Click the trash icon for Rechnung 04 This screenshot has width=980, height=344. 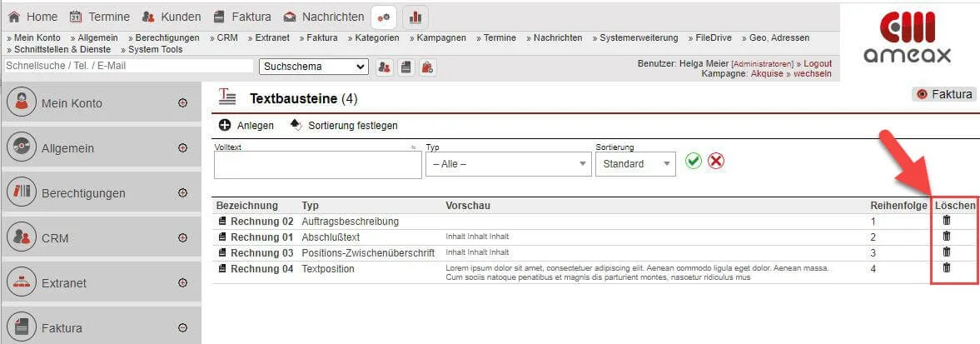tap(946, 268)
